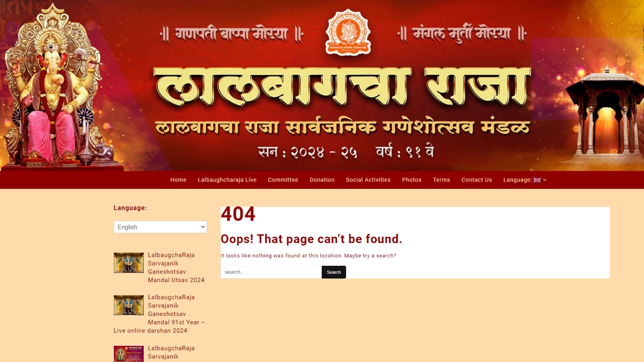
Task: Open the English language select box
Action: 160,227
